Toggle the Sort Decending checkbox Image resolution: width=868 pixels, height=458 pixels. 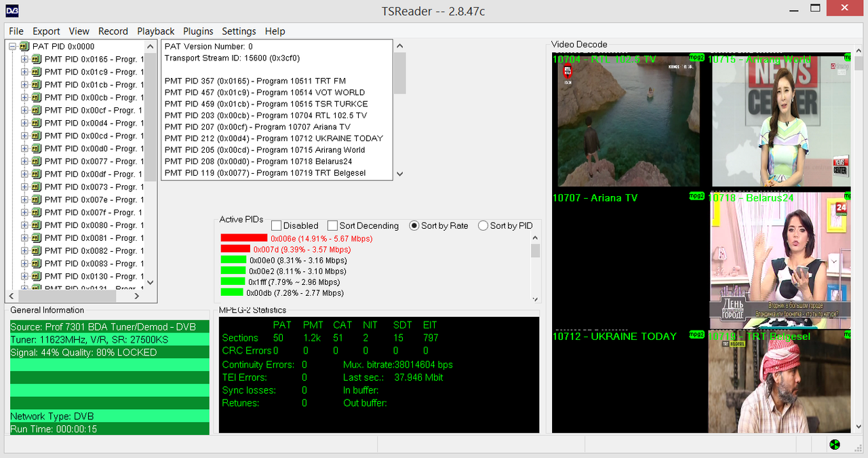(332, 225)
